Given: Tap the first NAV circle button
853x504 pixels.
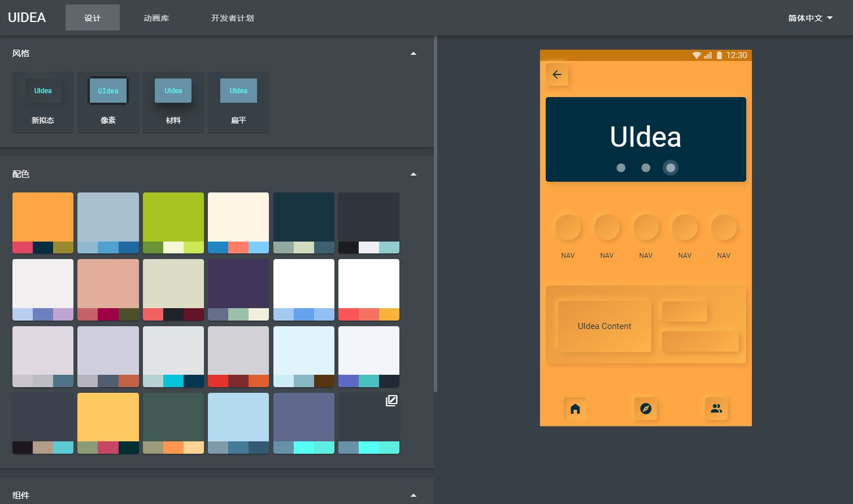Looking at the screenshot, I should (568, 227).
